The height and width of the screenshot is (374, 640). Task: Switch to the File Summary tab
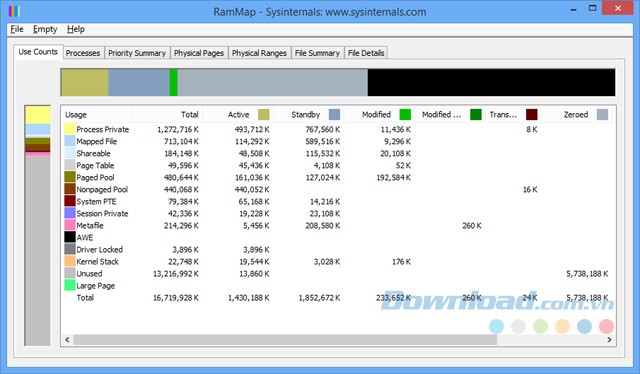pos(317,53)
